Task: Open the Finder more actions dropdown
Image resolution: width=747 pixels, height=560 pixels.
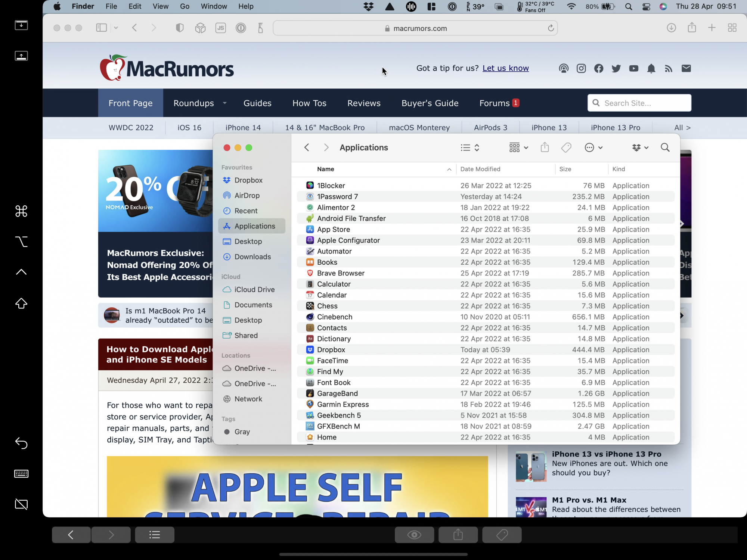Action: point(593,147)
